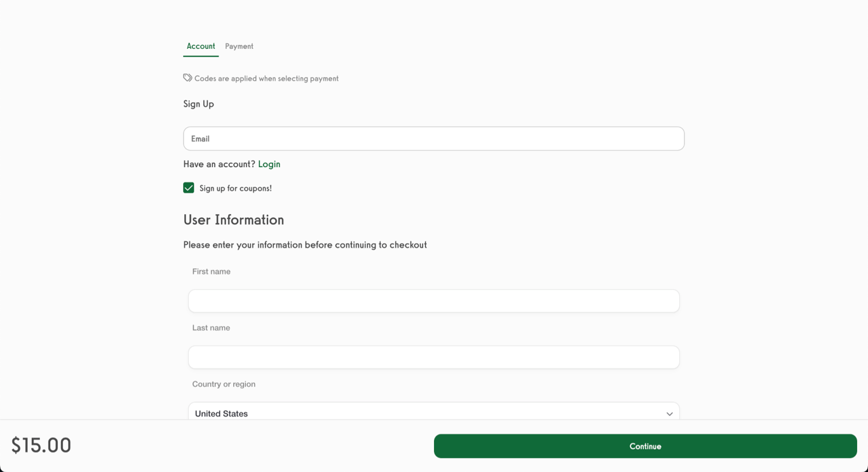Screen dimensions: 868x472
Task: Click into the First name field
Action: [433, 301]
